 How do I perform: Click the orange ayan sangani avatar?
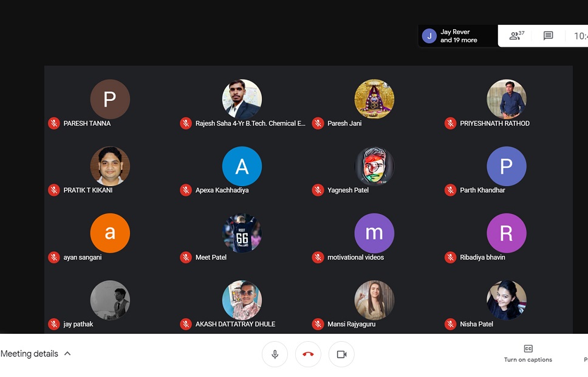tap(110, 233)
